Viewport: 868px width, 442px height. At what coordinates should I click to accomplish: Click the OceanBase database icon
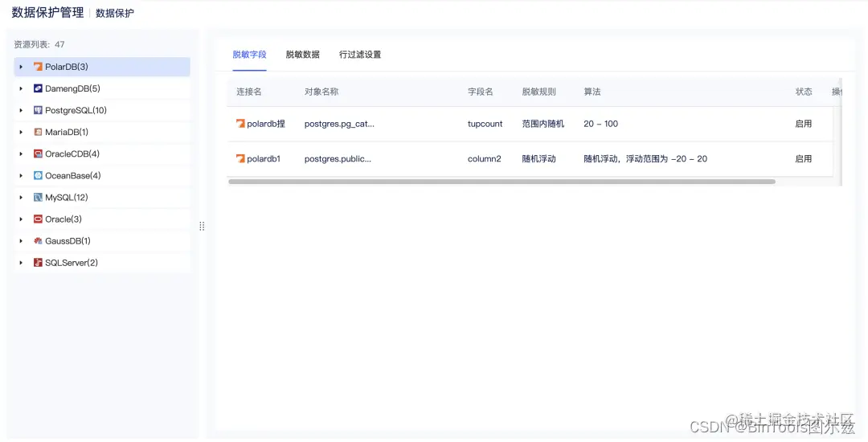(38, 175)
